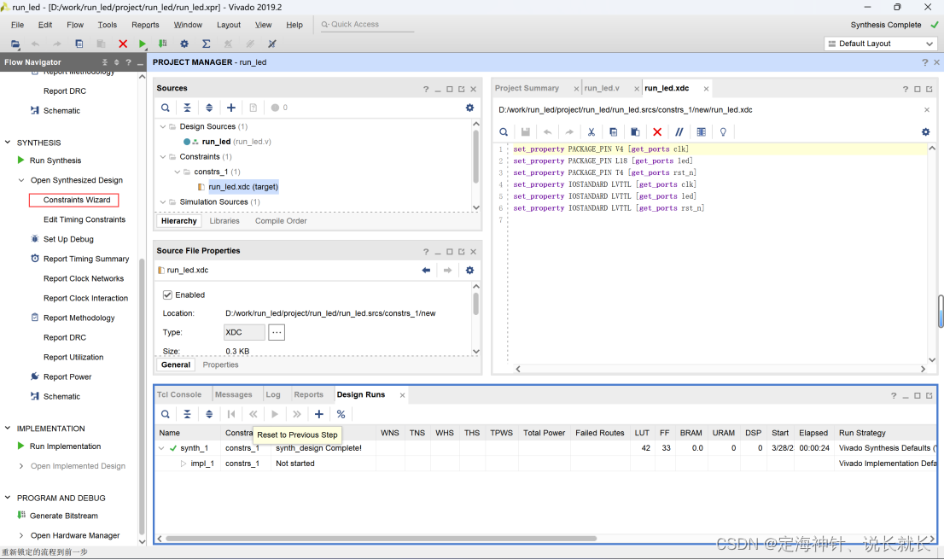Collapse PROGRAM AND DEBUG section
This screenshot has height=560, width=944.
pos(8,498)
